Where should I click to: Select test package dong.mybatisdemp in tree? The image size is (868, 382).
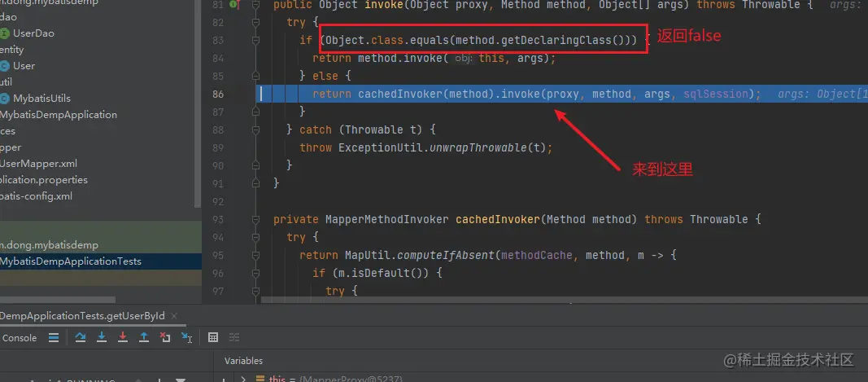(50, 245)
